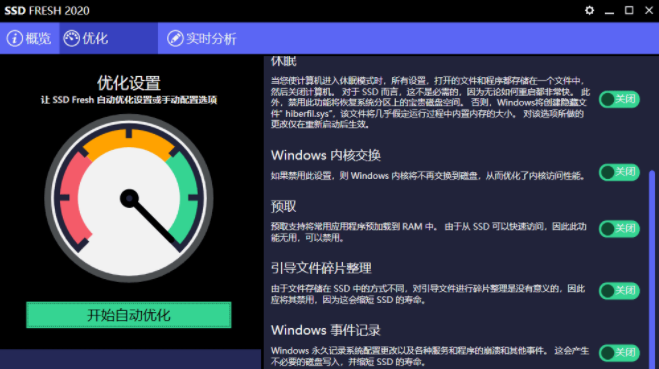Image resolution: width=659 pixels, height=369 pixels.
Task: Click the 'Windows 事件记录' heading
Action: (326, 330)
